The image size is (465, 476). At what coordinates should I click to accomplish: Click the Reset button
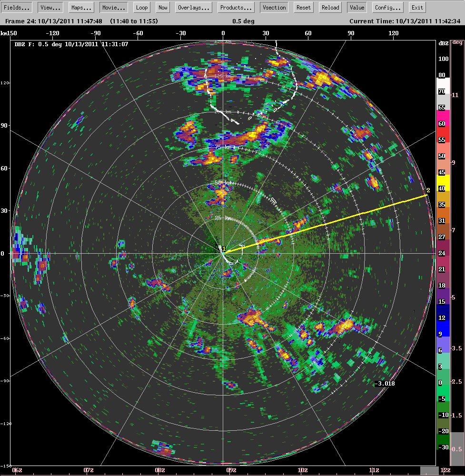point(304,8)
